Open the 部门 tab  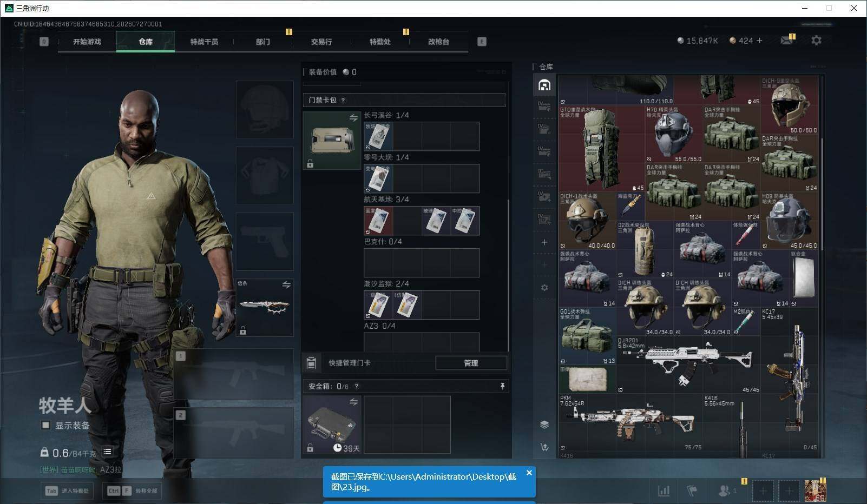click(x=262, y=42)
